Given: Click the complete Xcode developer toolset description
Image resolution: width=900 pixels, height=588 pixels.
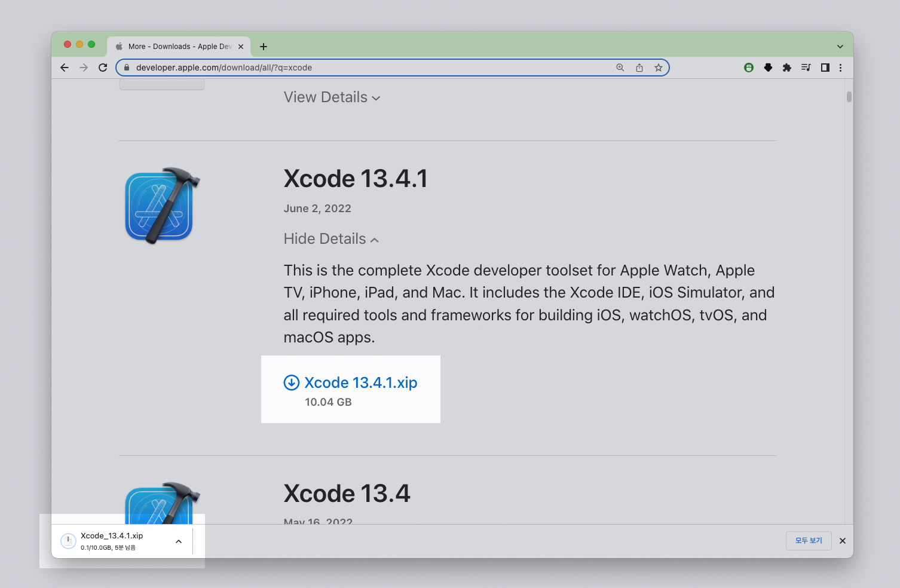Looking at the screenshot, I should click(529, 304).
